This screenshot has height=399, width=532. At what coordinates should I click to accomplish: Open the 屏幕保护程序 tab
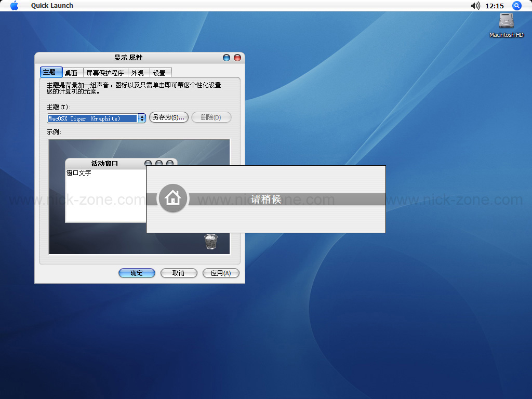point(105,73)
